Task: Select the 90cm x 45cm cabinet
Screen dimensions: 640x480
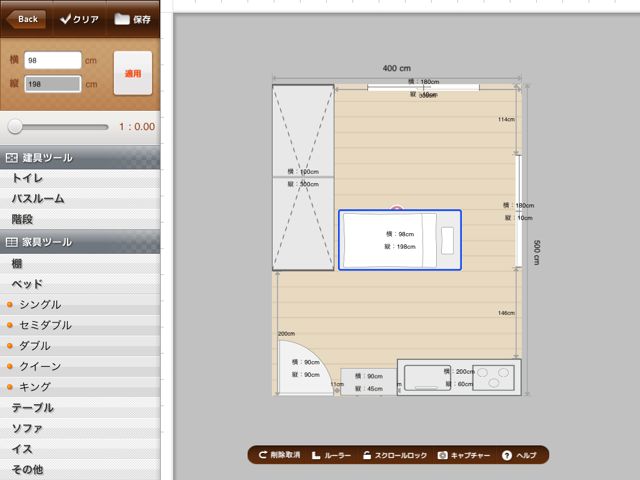Action: pyautogui.click(x=369, y=382)
